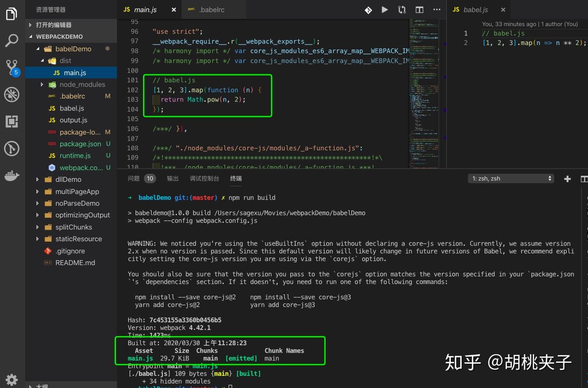Open More Actions with the ellipsis icon

(436, 9)
